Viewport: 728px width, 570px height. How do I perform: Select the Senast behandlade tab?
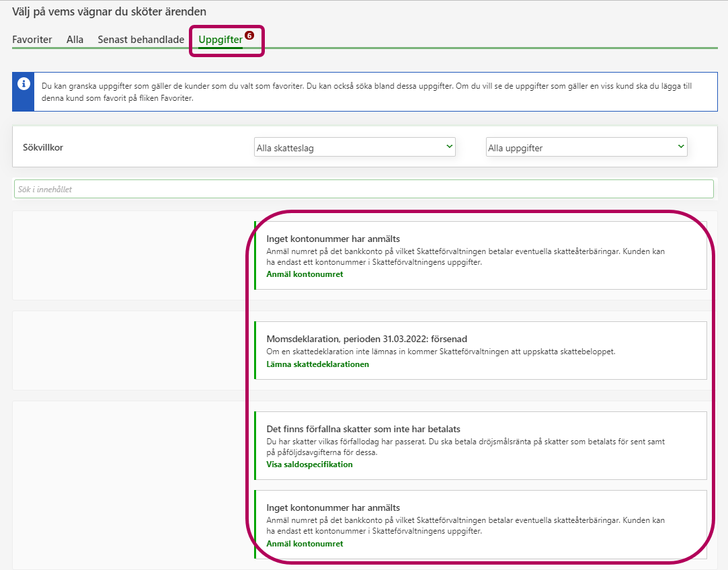141,40
